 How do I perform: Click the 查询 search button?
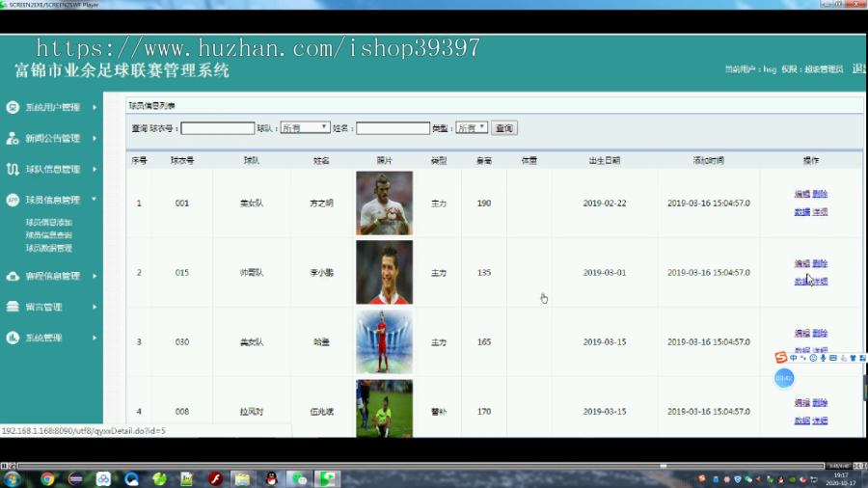[503, 128]
